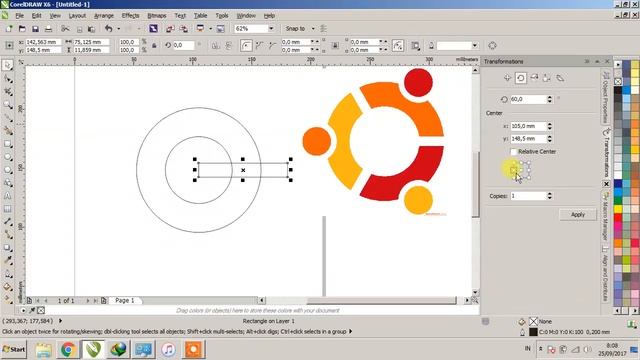Image resolution: width=640 pixels, height=360 pixels.
Task: Step the Copies value spinner
Action: click(550, 196)
